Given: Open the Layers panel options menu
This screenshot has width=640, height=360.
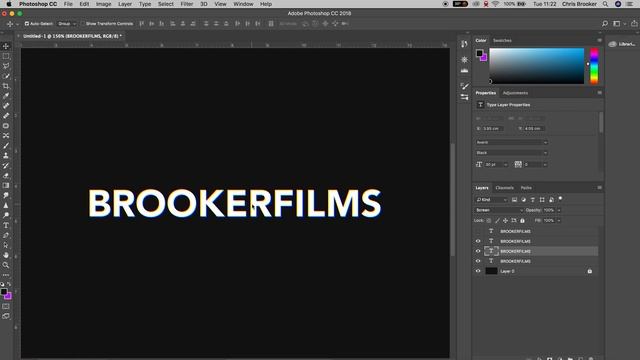Looking at the screenshot, I should [x=599, y=188].
